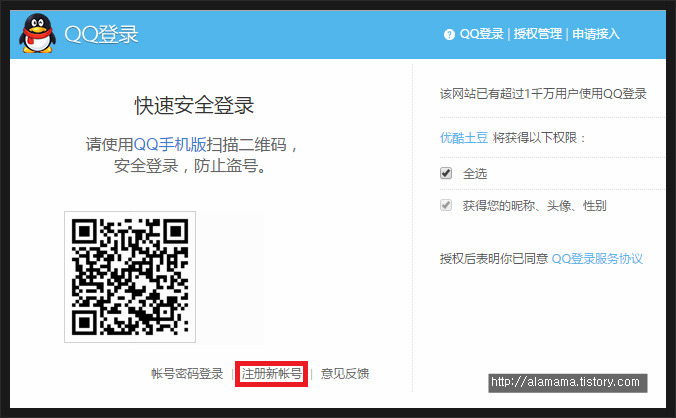Toggle the 获得您的昵称、头像、性别 checkbox

446,205
